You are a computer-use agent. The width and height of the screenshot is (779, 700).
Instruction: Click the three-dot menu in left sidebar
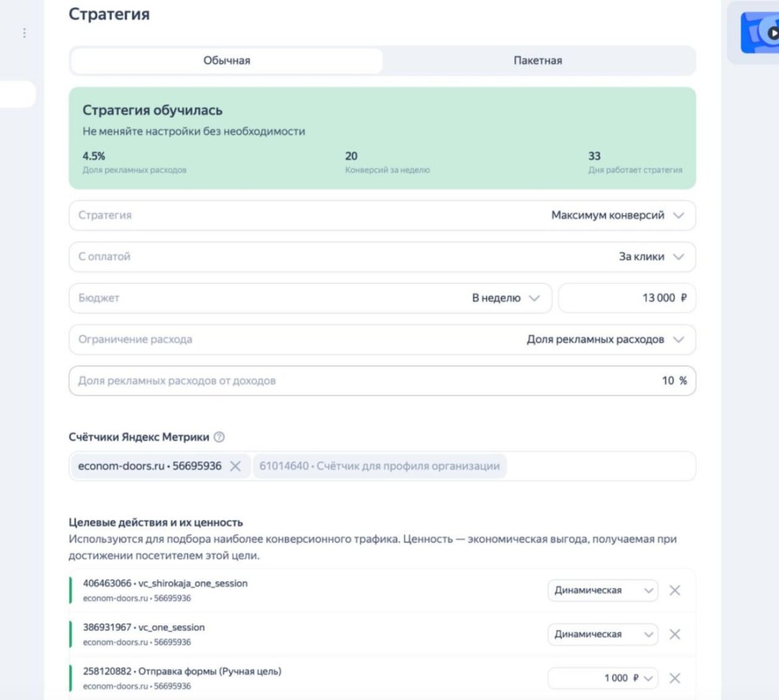click(x=25, y=33)
